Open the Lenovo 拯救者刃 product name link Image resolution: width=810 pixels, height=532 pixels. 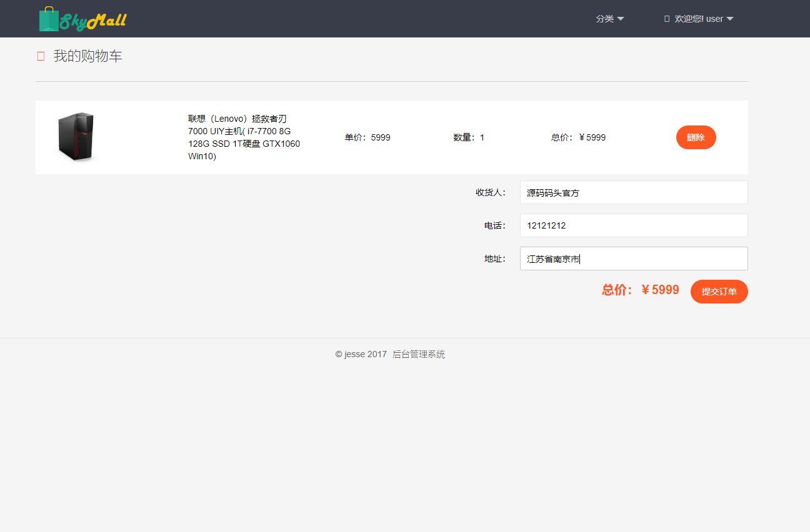[x=243, y=137]
